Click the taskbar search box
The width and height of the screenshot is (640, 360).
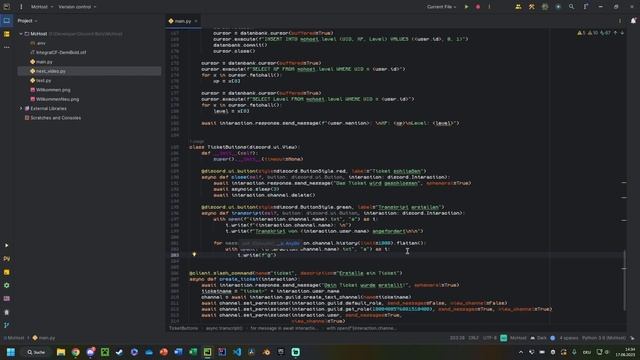(36, 352)
